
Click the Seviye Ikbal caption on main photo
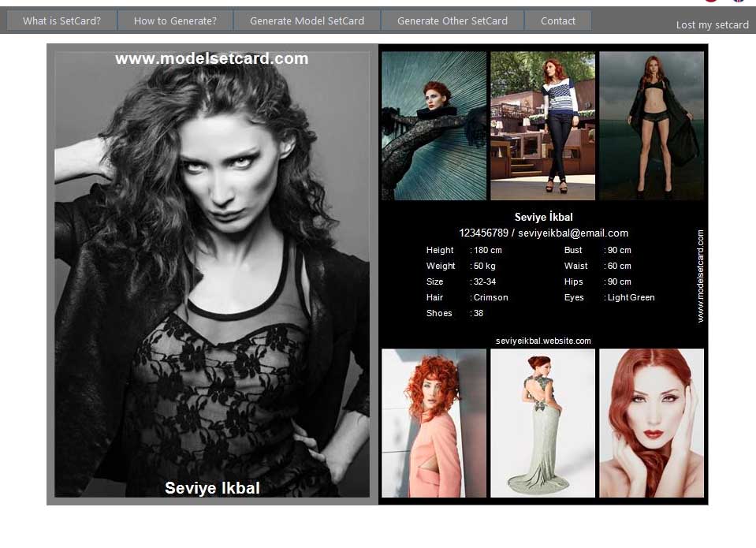[x=212, y=488]
